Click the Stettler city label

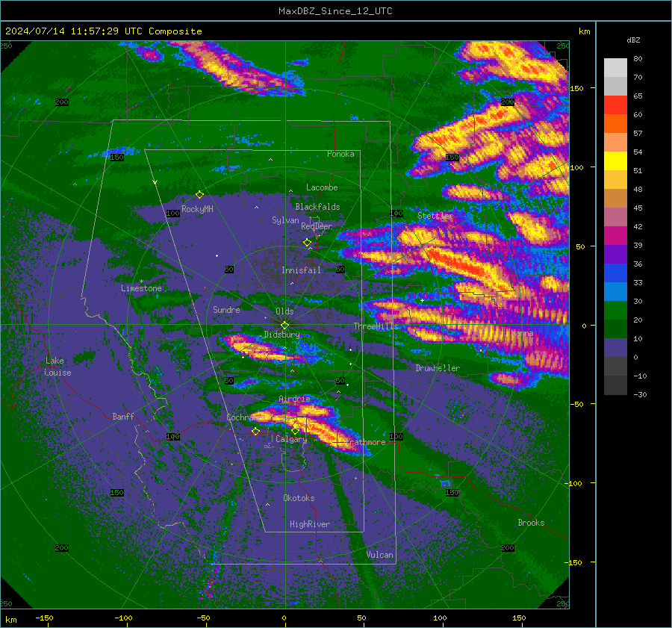[435, 216]
